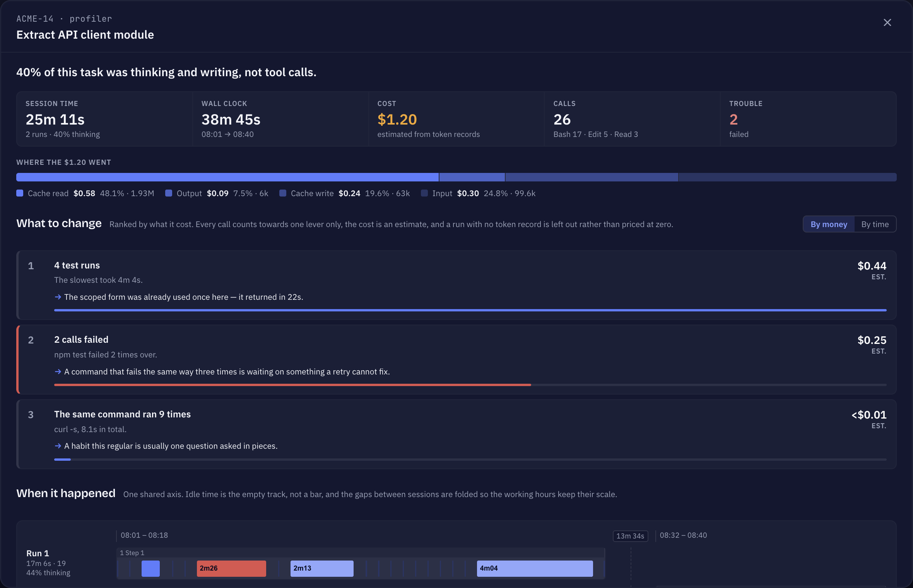913x588 pixels.
Task: Click the '<$0.01' estimate amount
Action: [869, 415]
